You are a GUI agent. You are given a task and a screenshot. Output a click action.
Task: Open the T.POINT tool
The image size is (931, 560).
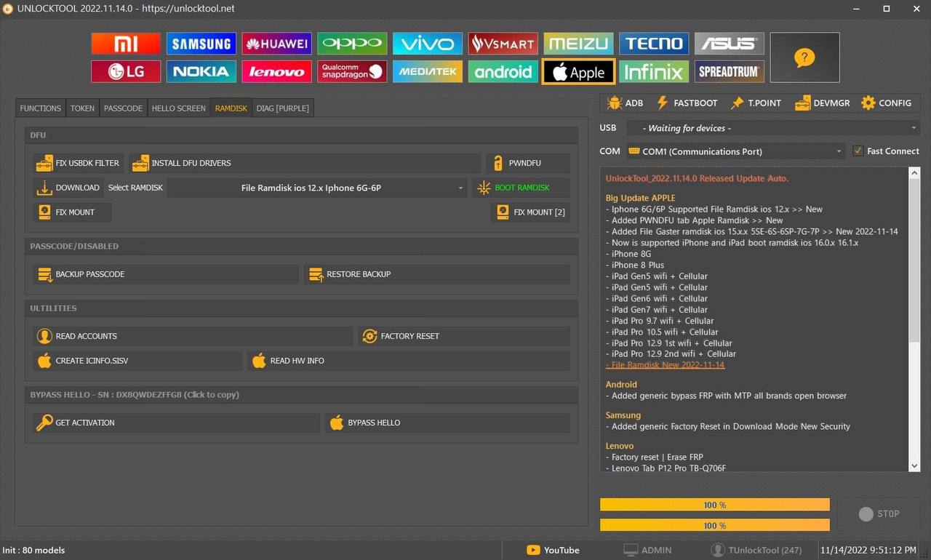tap(756, 103)
